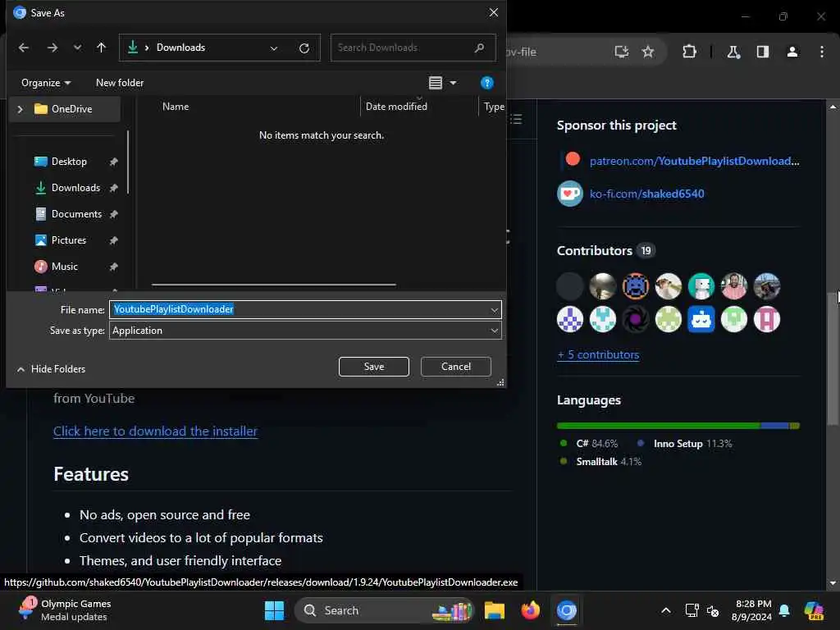Open the blue robot contributor avatar
The image size is (840, 630).
pyautogui.click(x=701, y=320)
